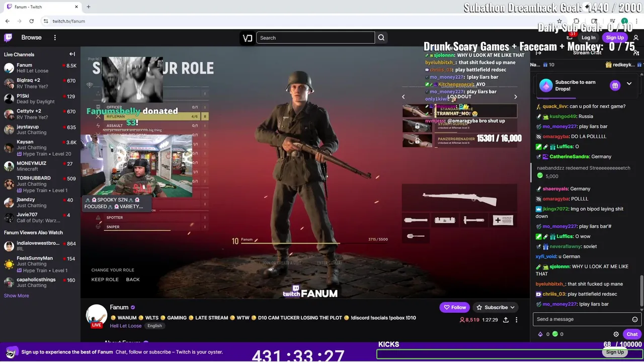This screenshot has height=362, width=644.
Task: Expand the Subscribe to earn Drops banner
Action: coord(629,84)
